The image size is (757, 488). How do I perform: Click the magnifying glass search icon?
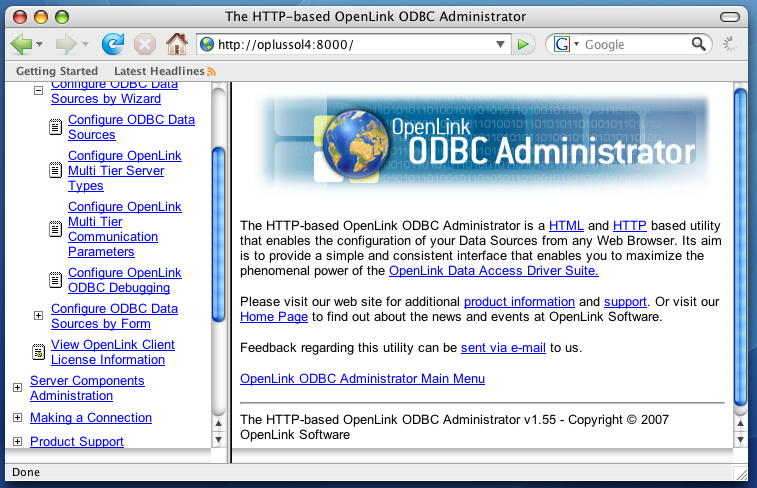699,44
